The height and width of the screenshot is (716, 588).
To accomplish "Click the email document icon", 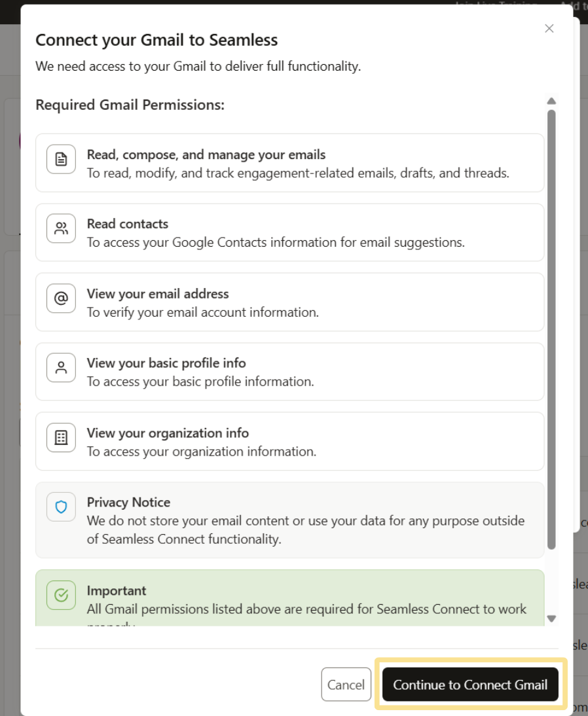I will coord(60,159).
